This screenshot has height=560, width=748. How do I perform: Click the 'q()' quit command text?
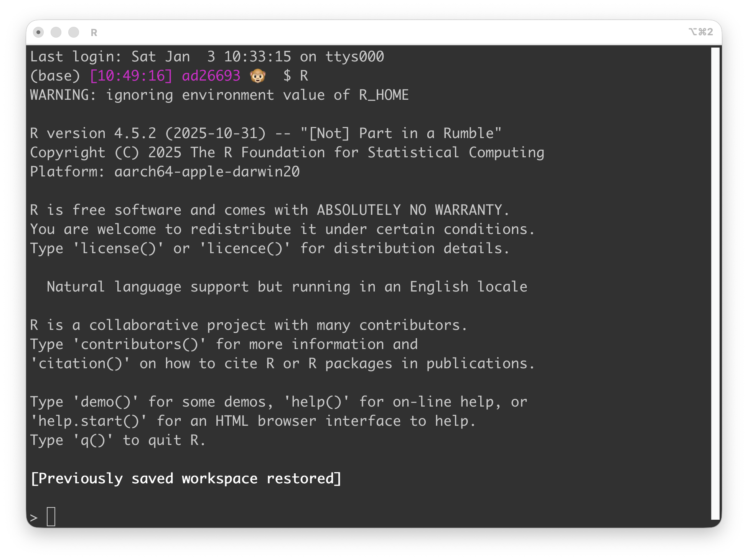93,440
